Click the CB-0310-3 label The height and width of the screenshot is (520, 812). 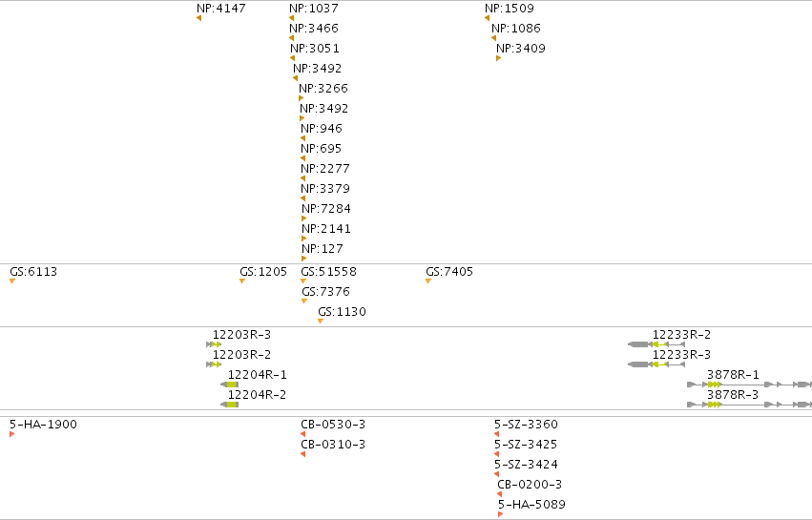tap(333, 445)
